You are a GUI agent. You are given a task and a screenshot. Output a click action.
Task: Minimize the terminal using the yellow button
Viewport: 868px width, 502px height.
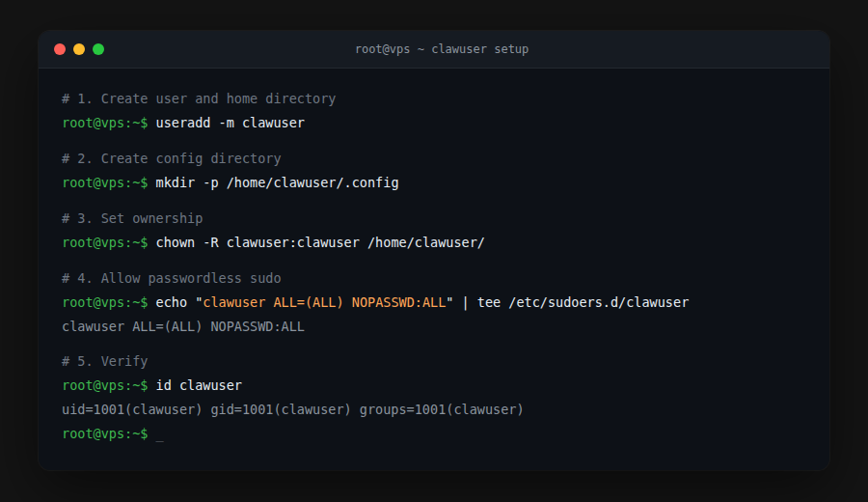point(79,49)
